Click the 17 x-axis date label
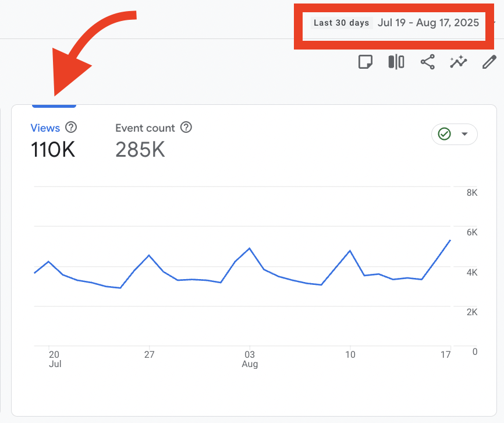Screen dimensions: 504x423 pos(445,354)
